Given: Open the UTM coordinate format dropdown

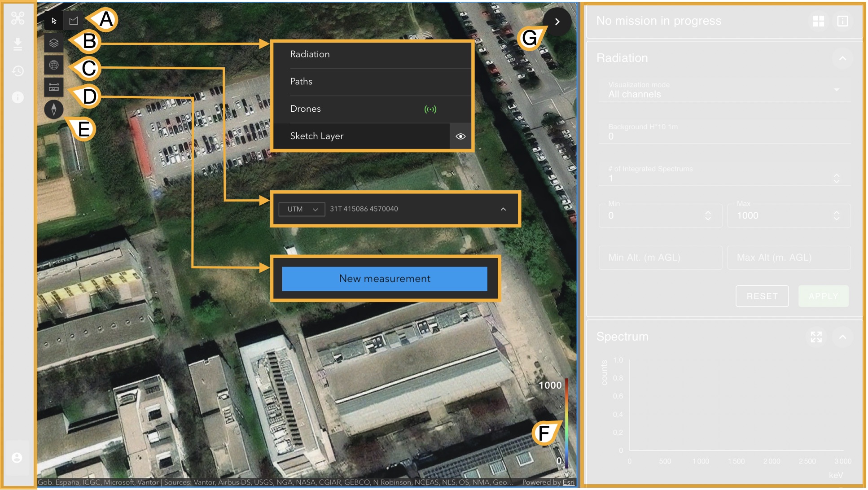Looking at the screenshot, I should tap(302, 209).
